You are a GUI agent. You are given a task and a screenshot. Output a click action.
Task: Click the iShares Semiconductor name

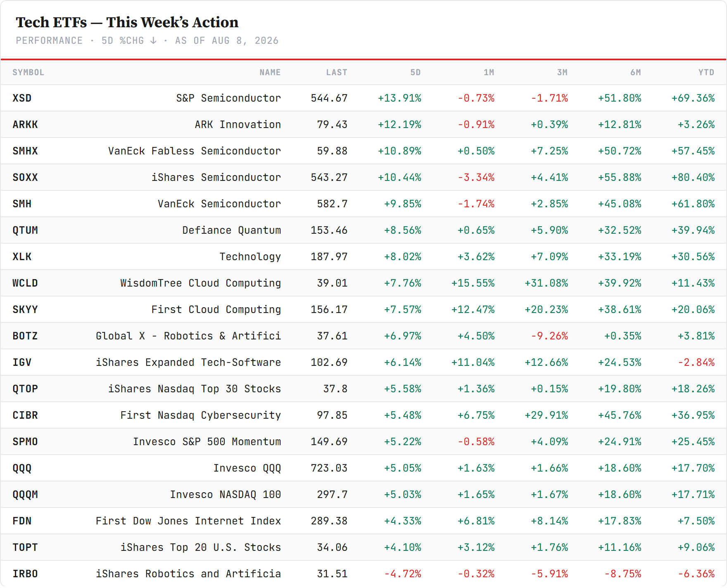[216, 178]
